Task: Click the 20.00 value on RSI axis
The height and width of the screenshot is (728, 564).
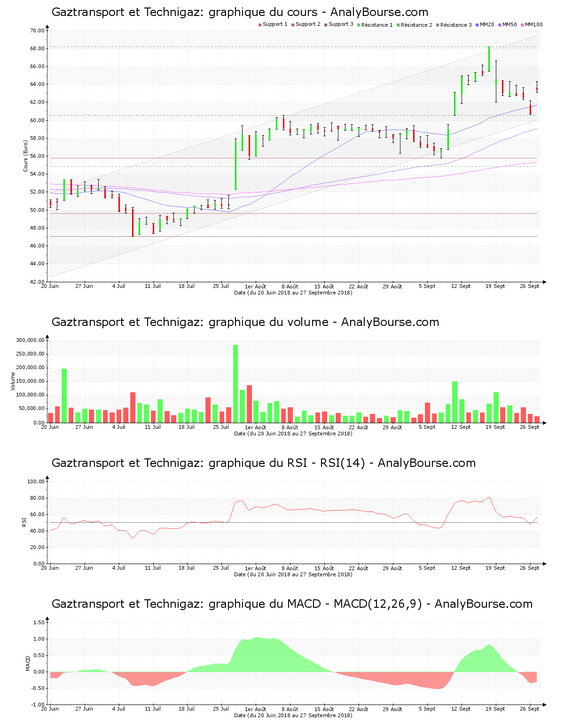Action: [37, 548]
